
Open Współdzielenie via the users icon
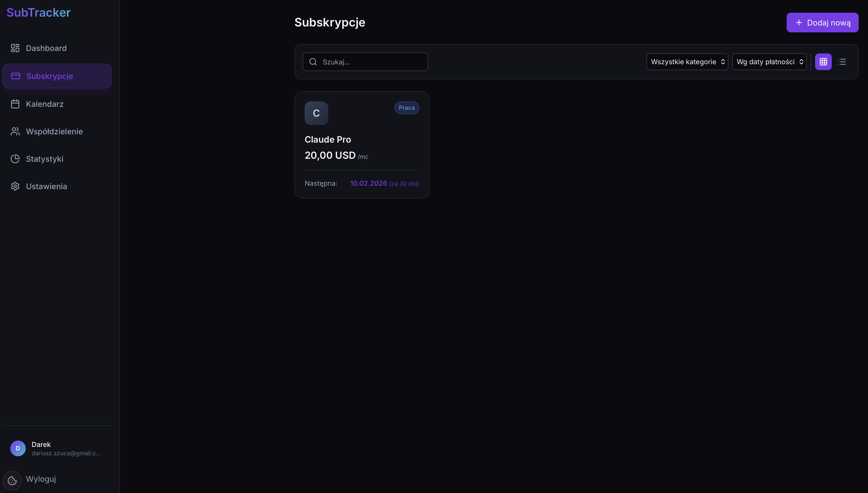pos(15,131)
